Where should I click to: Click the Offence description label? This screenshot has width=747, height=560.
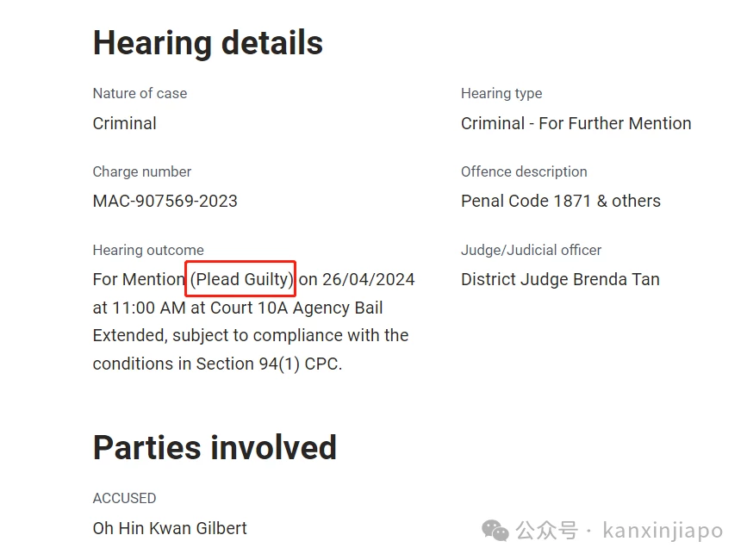pyautogui.click(x=524, y=171)
